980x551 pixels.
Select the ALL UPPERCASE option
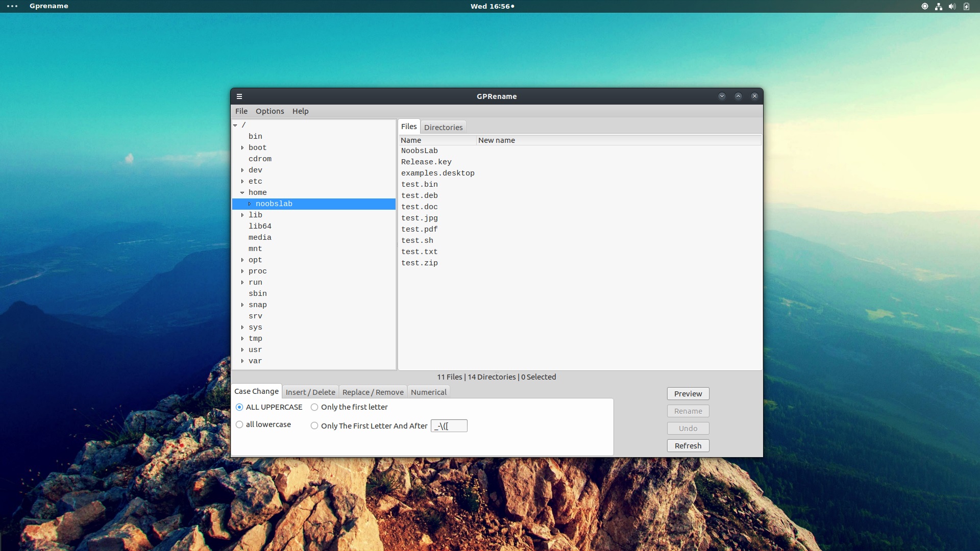[239, 407]
